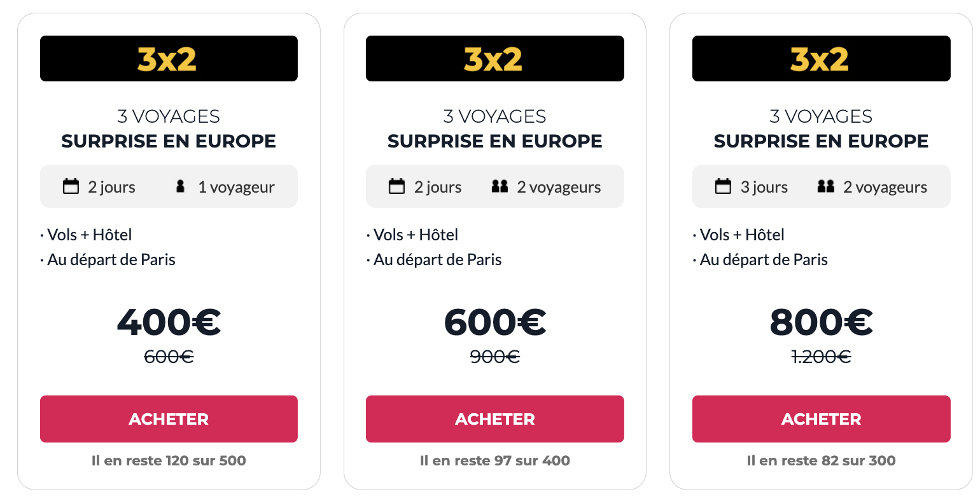Click the 'Il en reste 97 sur 400' text

pyautogui.click(x=495, y=460)
